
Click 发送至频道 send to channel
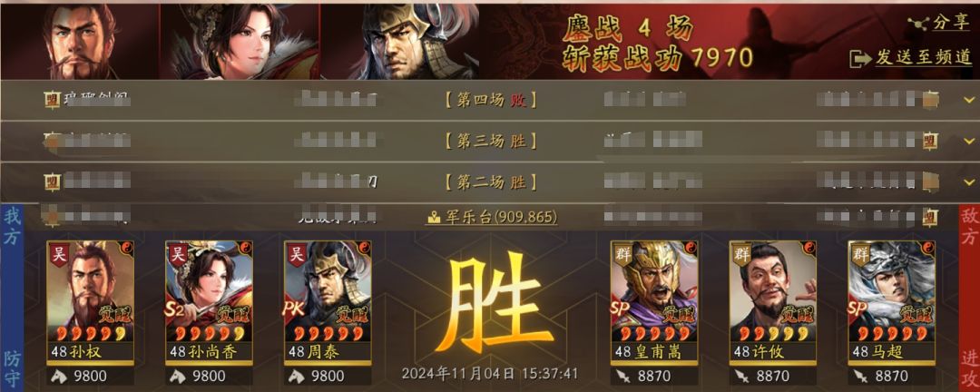[911, 58]
